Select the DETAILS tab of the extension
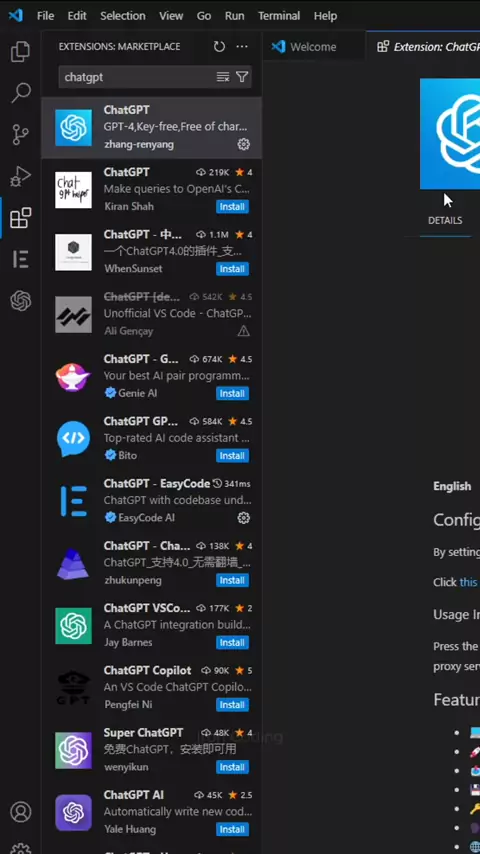Viewport: 480px width, 854px height. (x=445, y=220)
